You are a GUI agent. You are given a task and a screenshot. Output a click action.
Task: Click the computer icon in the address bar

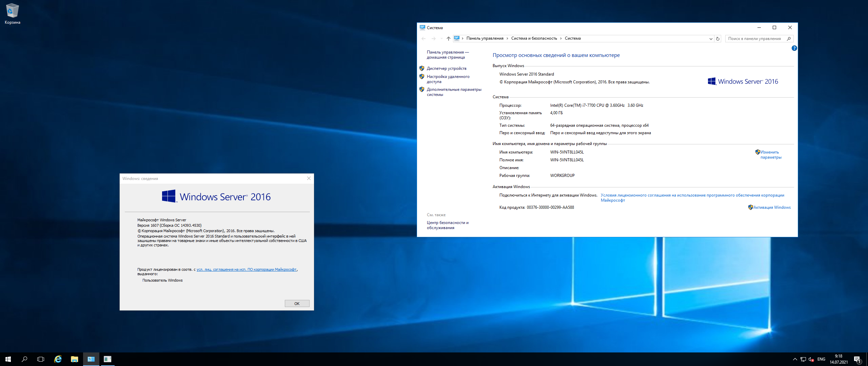point(457,38)
